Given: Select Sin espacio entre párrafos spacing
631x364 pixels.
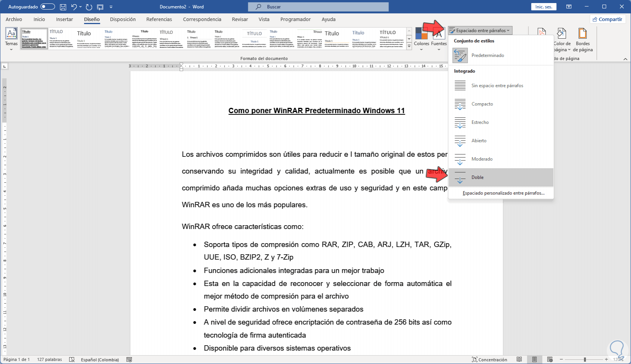Looking at the screenshot, I should coord(501,86).
